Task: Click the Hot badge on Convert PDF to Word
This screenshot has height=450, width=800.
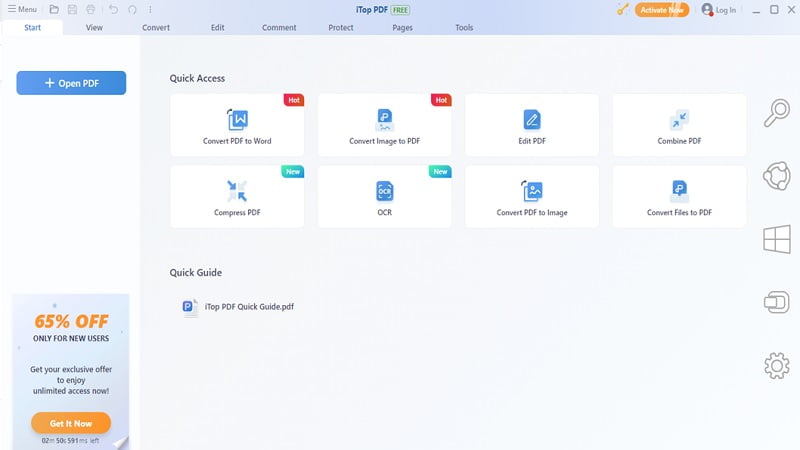Action: [x=294, y=100]
